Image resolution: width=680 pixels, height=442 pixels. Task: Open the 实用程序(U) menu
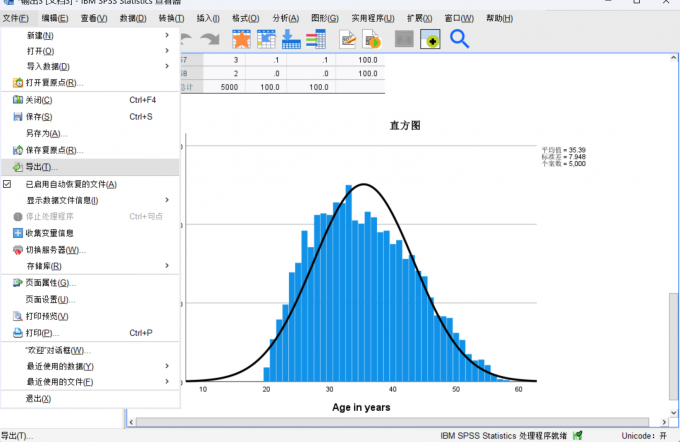(x=373, y=18)
